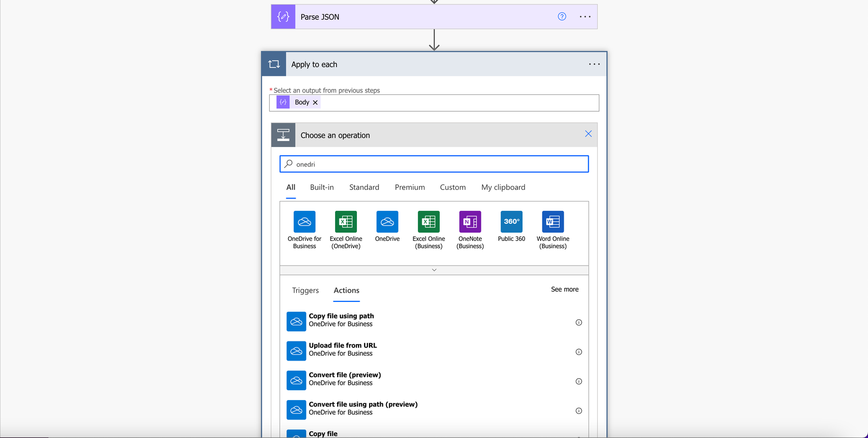The height and width of the screenshot is (438, 868).
Task: Expand the connectors list with the chevron
Action: point(434,270)
